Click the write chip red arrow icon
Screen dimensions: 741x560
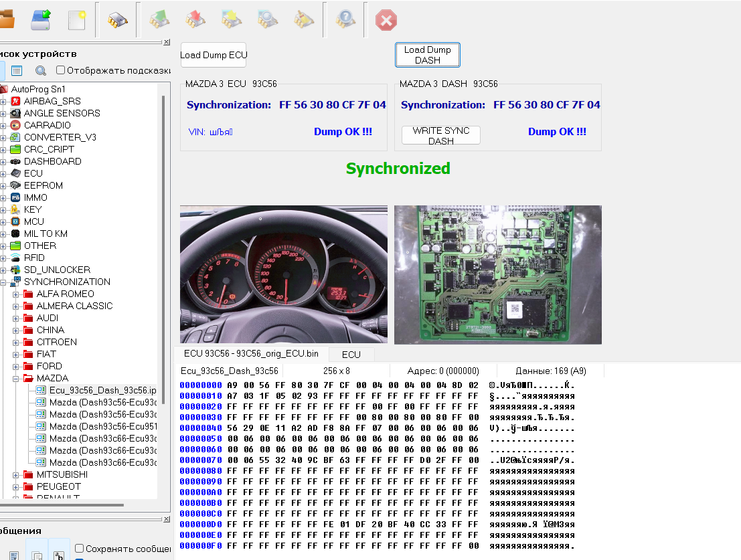point(195,20)
